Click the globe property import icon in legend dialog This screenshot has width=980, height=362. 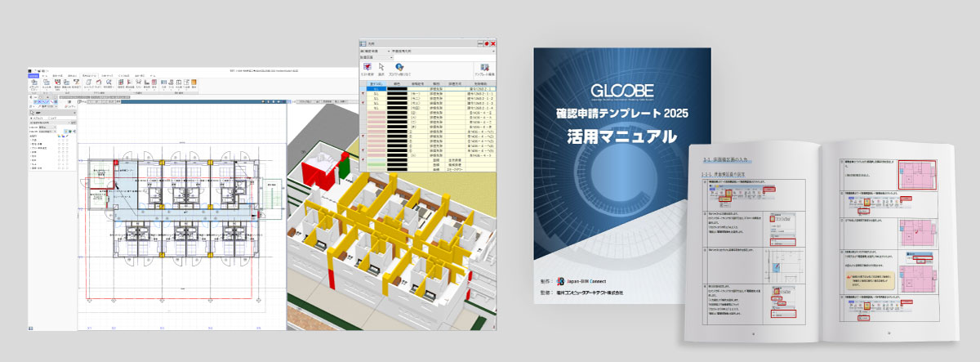tap(399, 67)
